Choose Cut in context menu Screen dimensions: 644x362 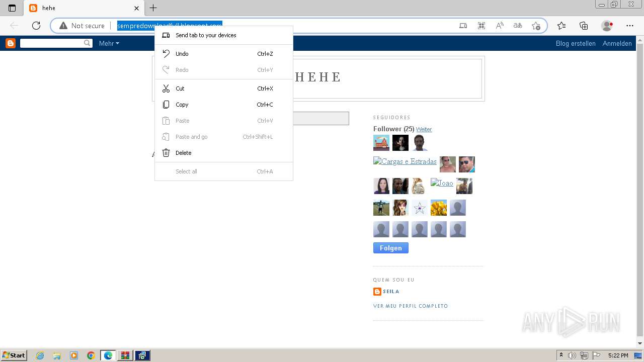tap(224, 88)
